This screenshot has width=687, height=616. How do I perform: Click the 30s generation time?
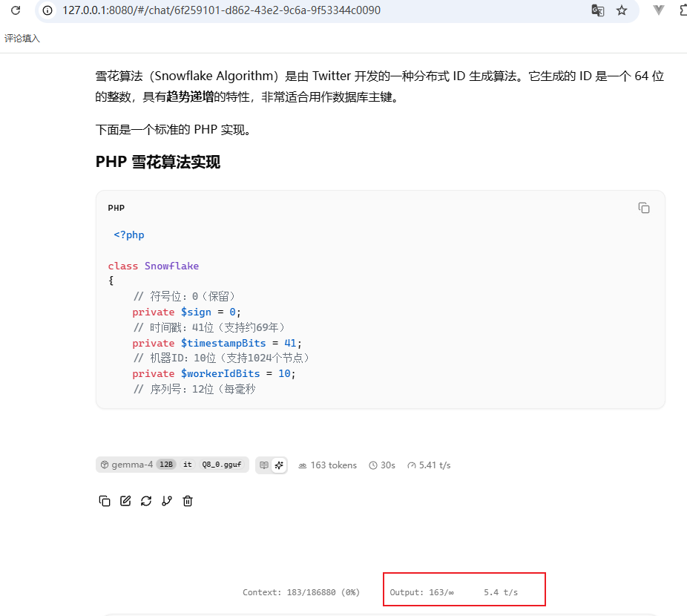point(382,465)
